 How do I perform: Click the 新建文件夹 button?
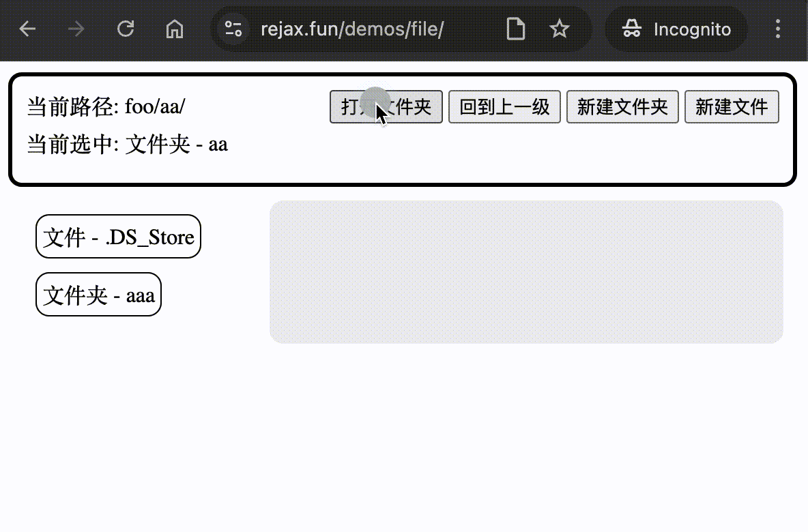pos(622,107)
